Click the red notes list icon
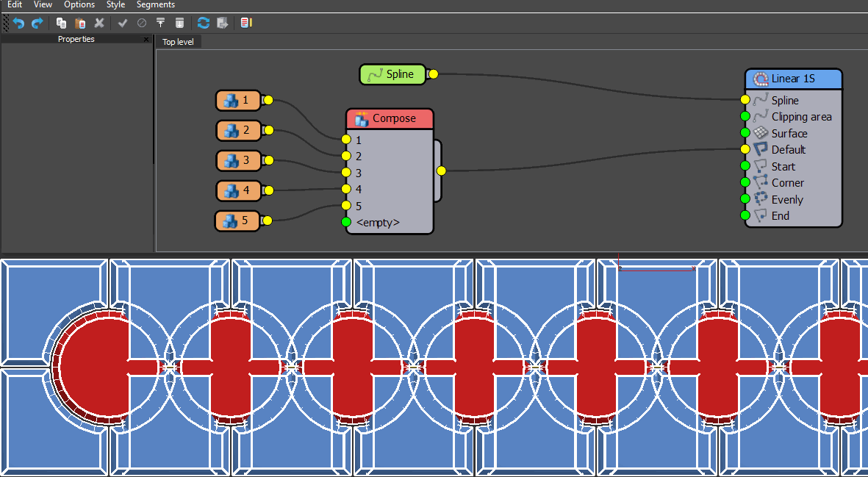This screenshot has height=477, width=868. [x=246, y=24]
